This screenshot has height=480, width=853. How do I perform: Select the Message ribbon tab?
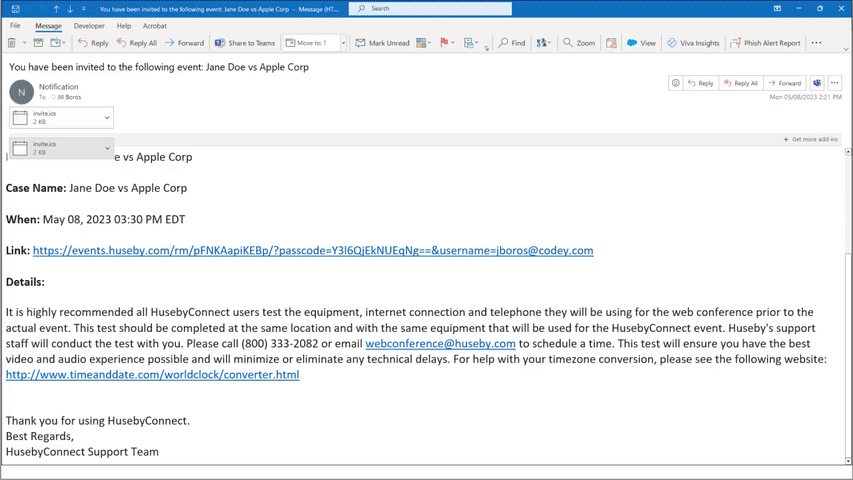click(48, 26)
